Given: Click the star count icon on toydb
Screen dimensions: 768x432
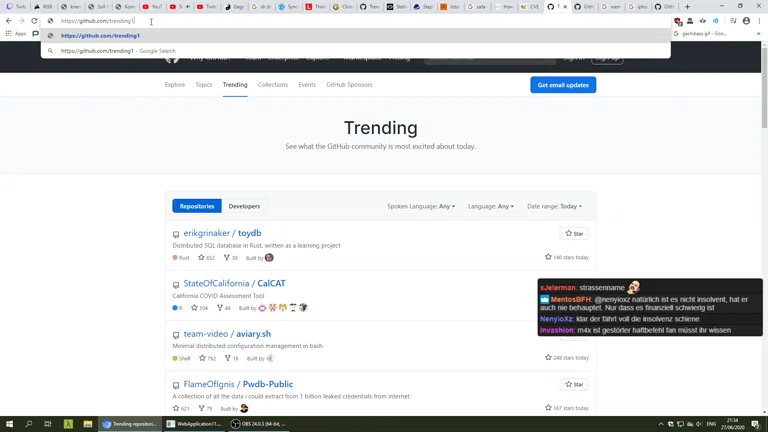Looking at the screenshot, I should (x=201, y=258).
